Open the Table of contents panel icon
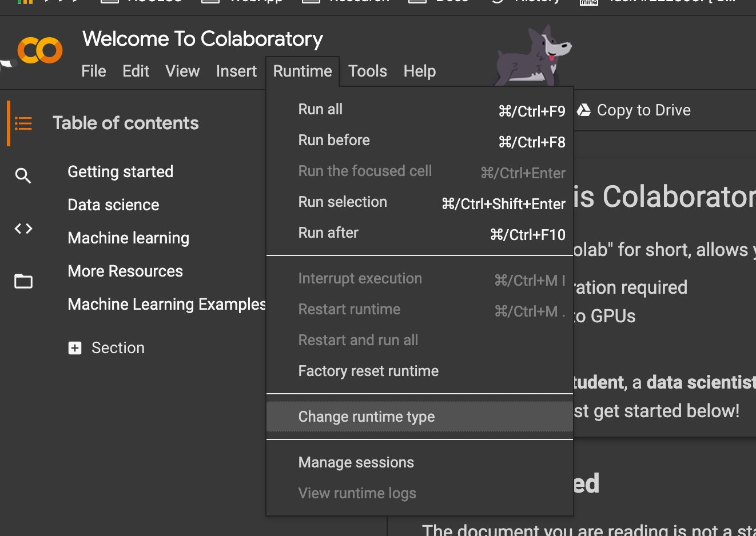This screenshot has height=536, width=756. coord(23,123)
